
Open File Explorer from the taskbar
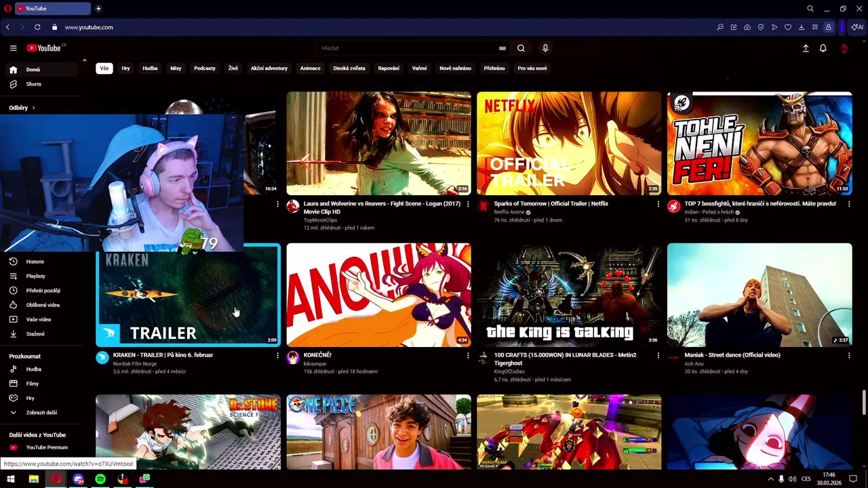[33, 479]
